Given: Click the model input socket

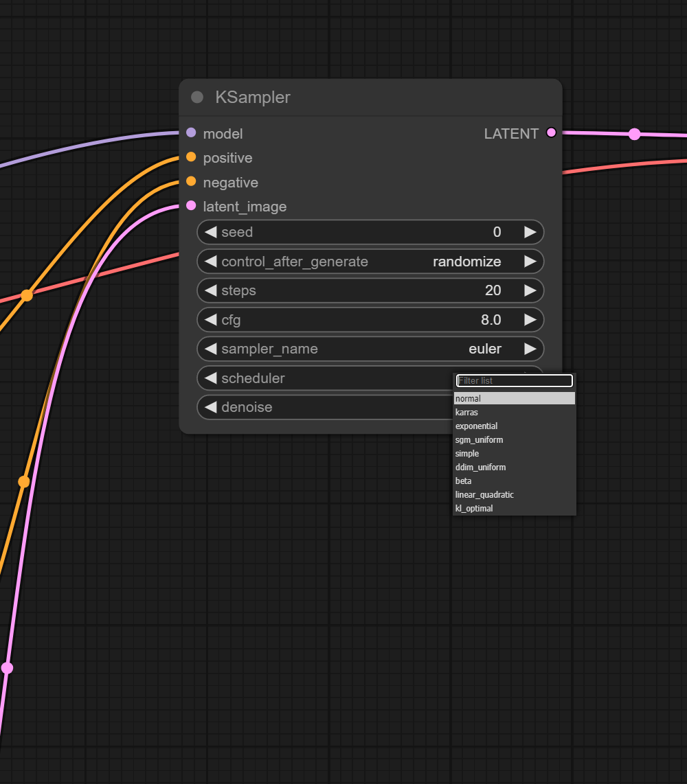Looking at the screenshot, I should tap(191, 132).
